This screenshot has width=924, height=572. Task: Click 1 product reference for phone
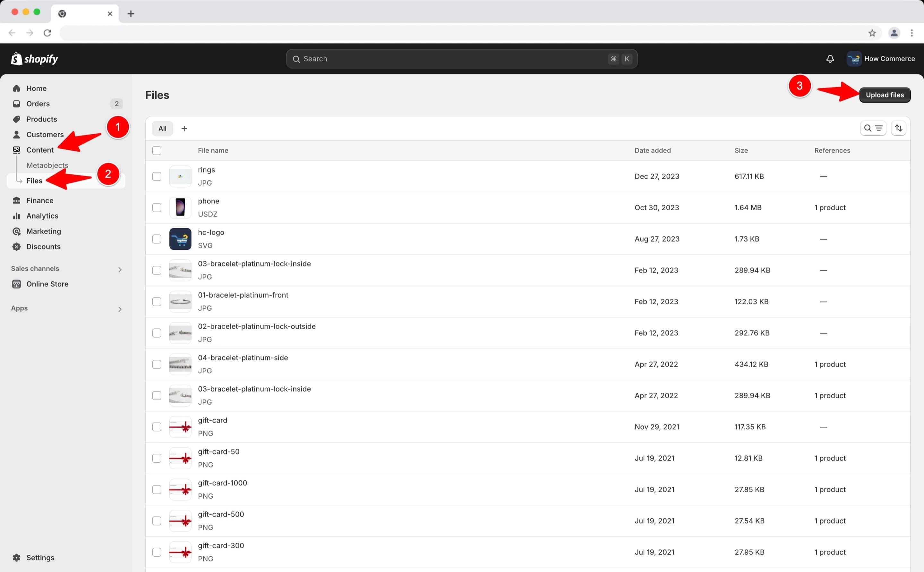pos(830,208)
